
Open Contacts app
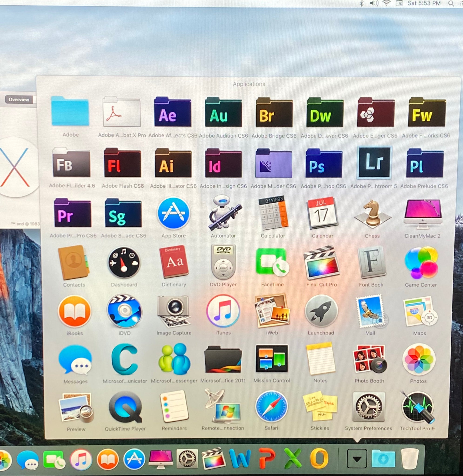pyautogui.click(x=74, y=262)
